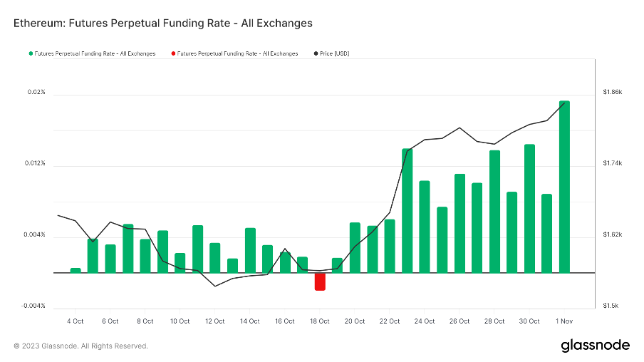644x362 pixels.
Task: Toggle the red Futures Perpetual Funding Rate label
Action: click(x=237, y=53)
